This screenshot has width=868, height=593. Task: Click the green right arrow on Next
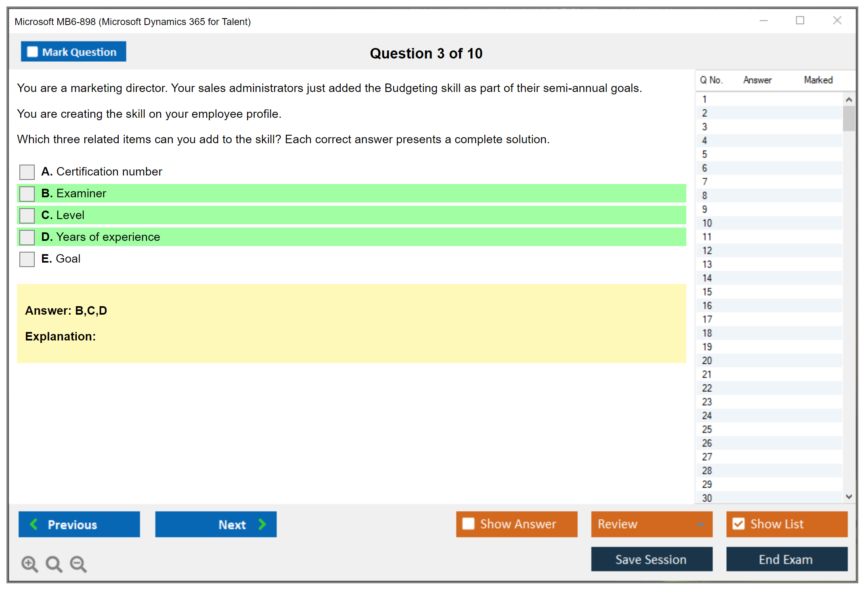262,524
